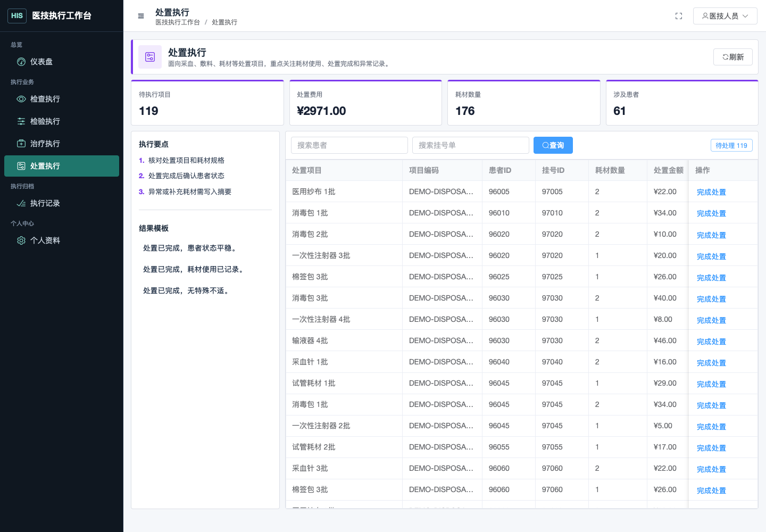Toggle fullscreen mode icon
Viewport: 766px width, 532px height.
click(x=679, y=16)
